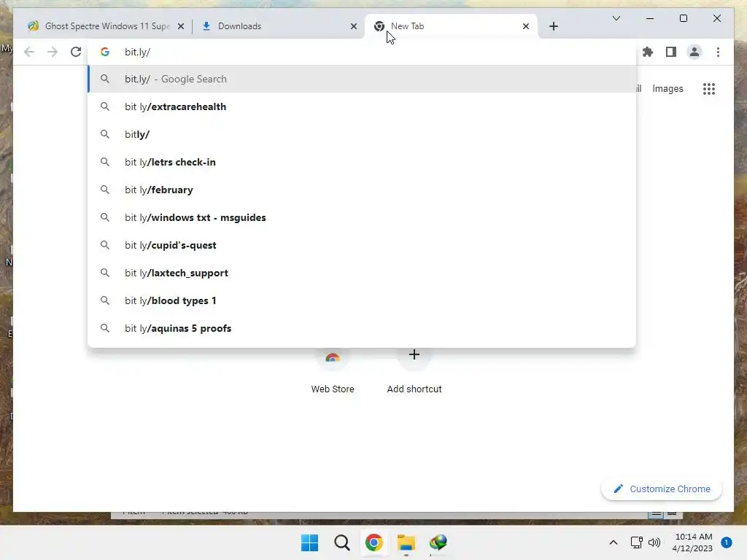The height and width of the screenshot is (560, 747).
Task: Open the Google apps grid
Action: pos(709,88)
